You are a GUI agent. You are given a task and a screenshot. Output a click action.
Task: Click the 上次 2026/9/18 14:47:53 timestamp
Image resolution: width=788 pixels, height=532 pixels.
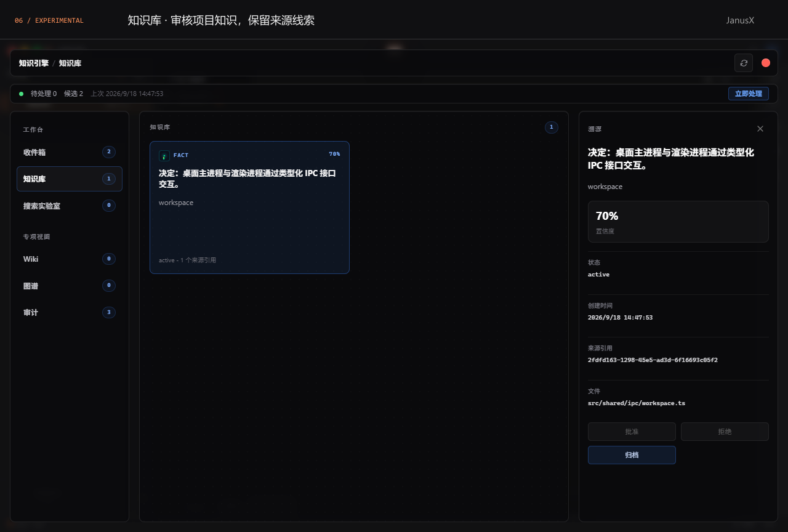(x=127, y=94)
